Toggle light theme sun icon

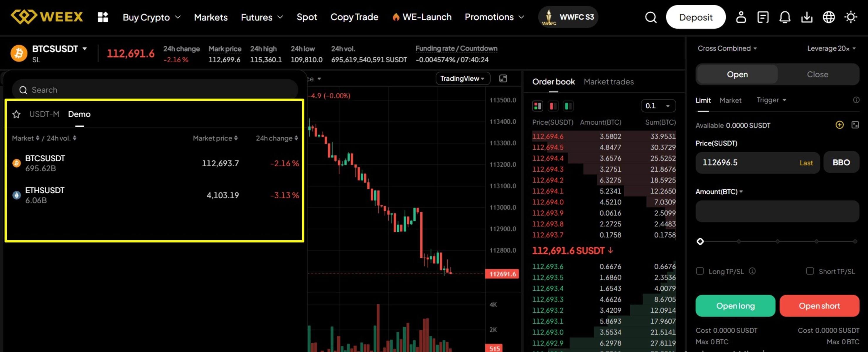(x=850, y=17)
